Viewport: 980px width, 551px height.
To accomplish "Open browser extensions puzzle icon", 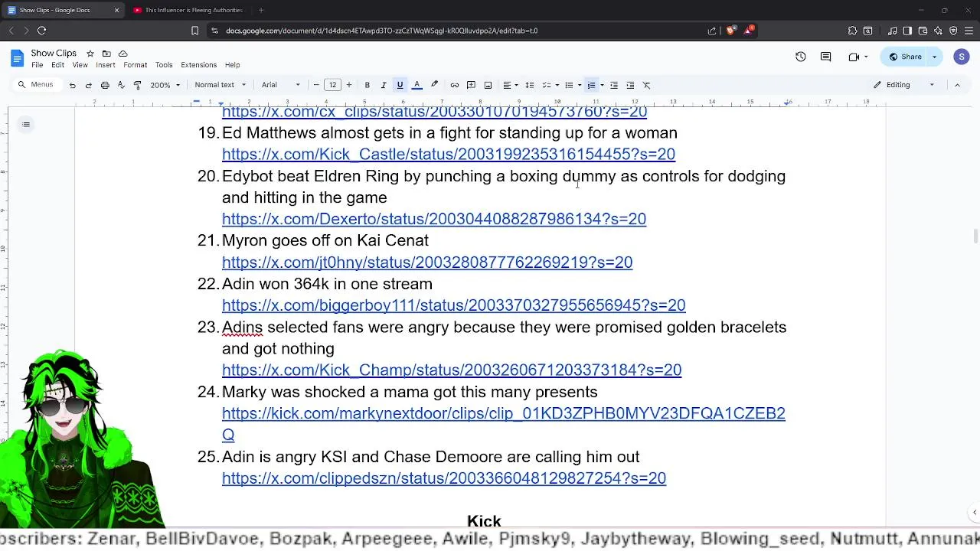I will tap(852, 31).
